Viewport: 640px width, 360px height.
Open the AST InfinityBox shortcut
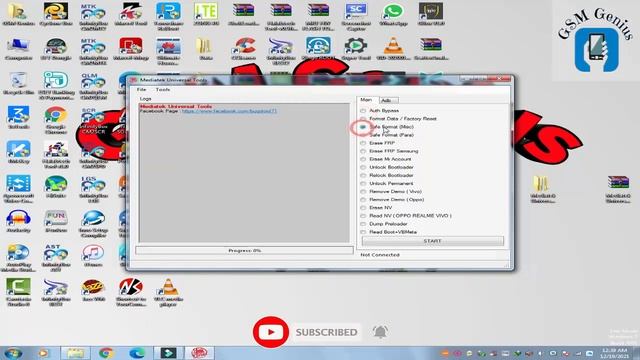tap(56, 258)
